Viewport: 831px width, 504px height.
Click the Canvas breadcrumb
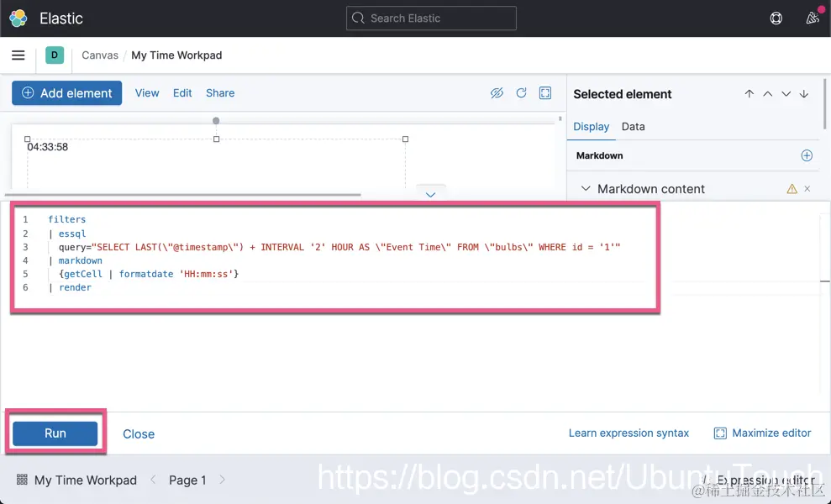click(x=100, y=55)
